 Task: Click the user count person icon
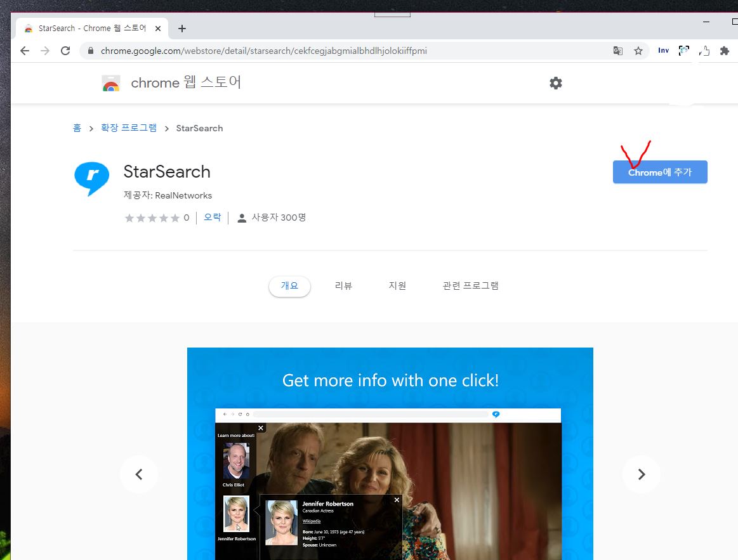click(242, 218)
